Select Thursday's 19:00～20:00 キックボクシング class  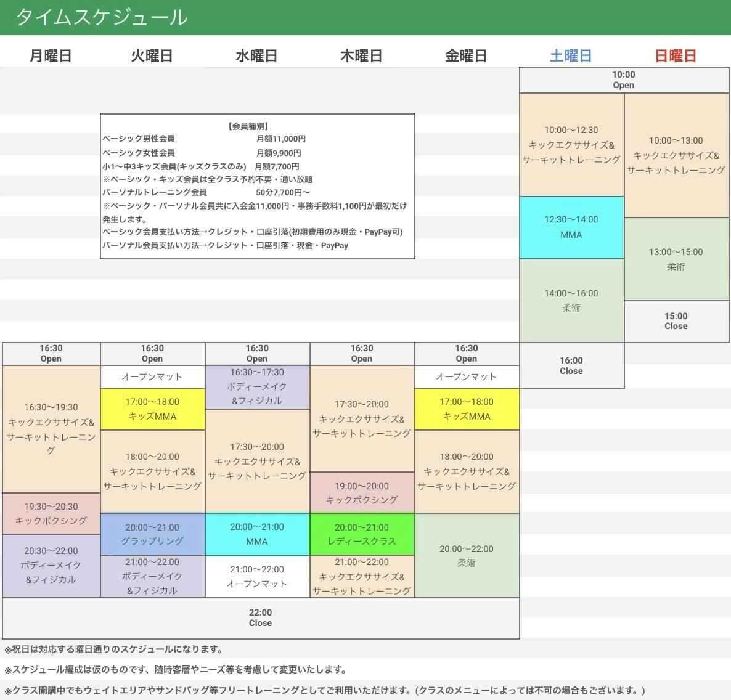(x=362, y=492)
